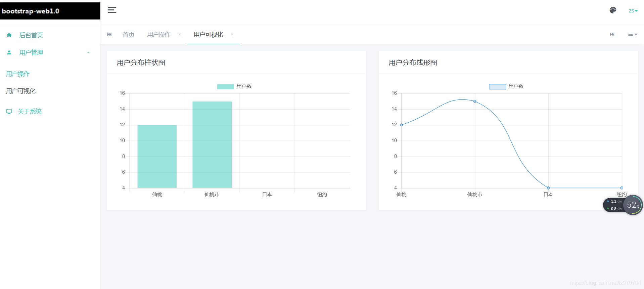This screenshot has width=644, height=289.
Task: Click the 仙桃 data point on line chart
Action: [402, 125]
